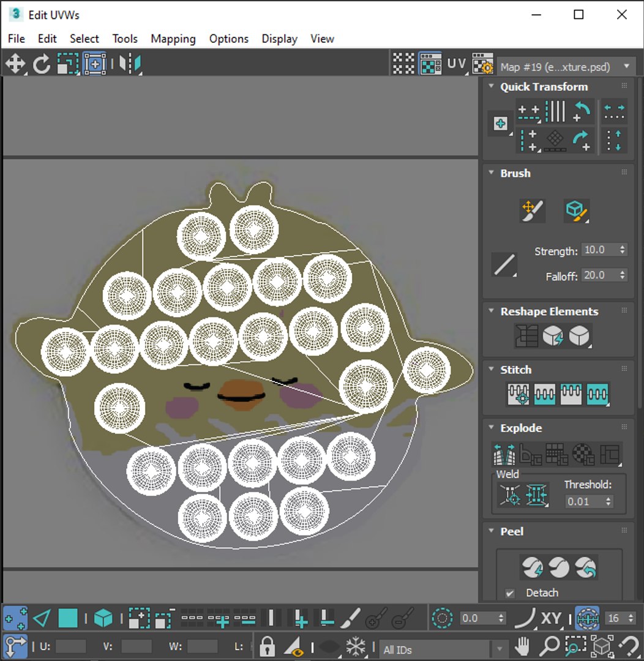Image resolution: width=644 pixels, height=661 pixels.
Task: Switch to Edge sub-object mode
Action: 42,618
